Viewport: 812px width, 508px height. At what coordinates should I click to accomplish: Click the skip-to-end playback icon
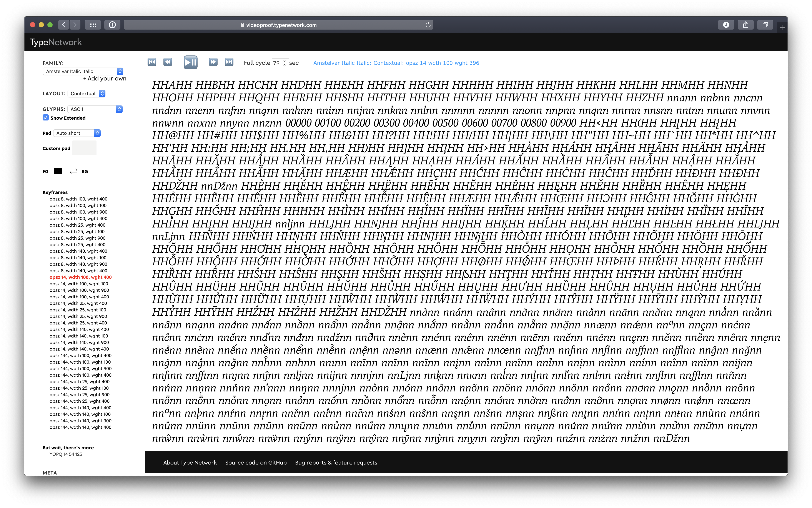point(229,62)
